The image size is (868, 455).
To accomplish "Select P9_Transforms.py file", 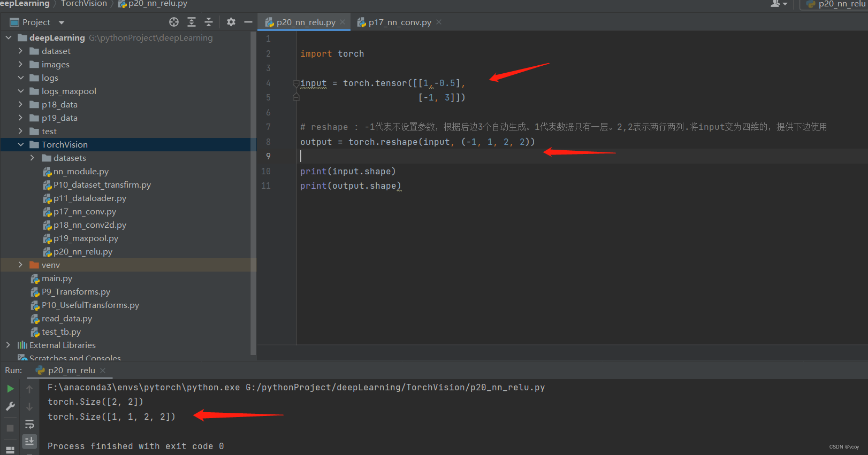I will coord(75,291).
